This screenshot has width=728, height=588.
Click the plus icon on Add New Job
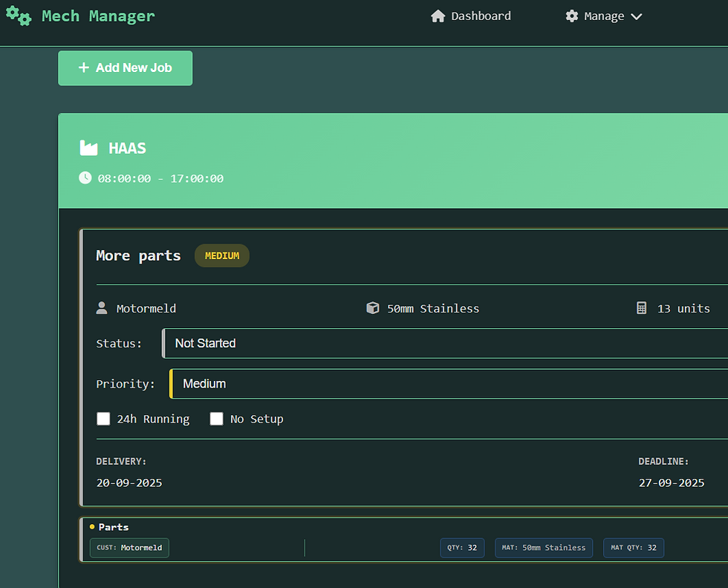[83, 68]
